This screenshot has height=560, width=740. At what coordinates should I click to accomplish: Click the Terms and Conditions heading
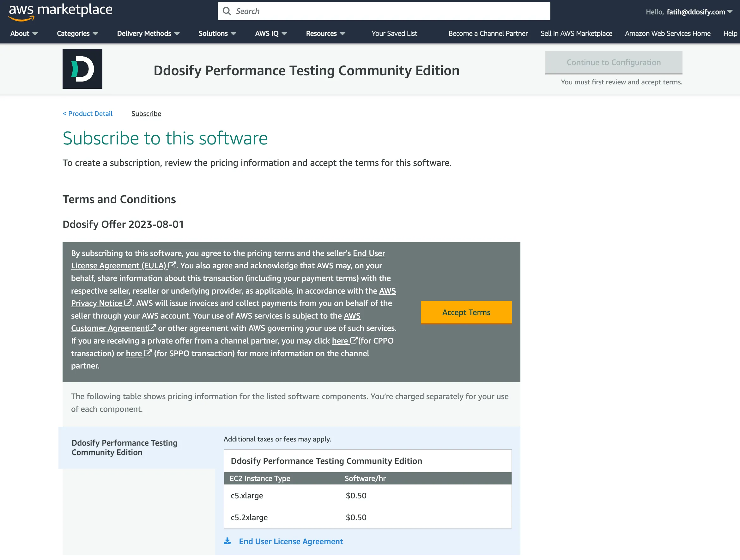coord(119,199)
